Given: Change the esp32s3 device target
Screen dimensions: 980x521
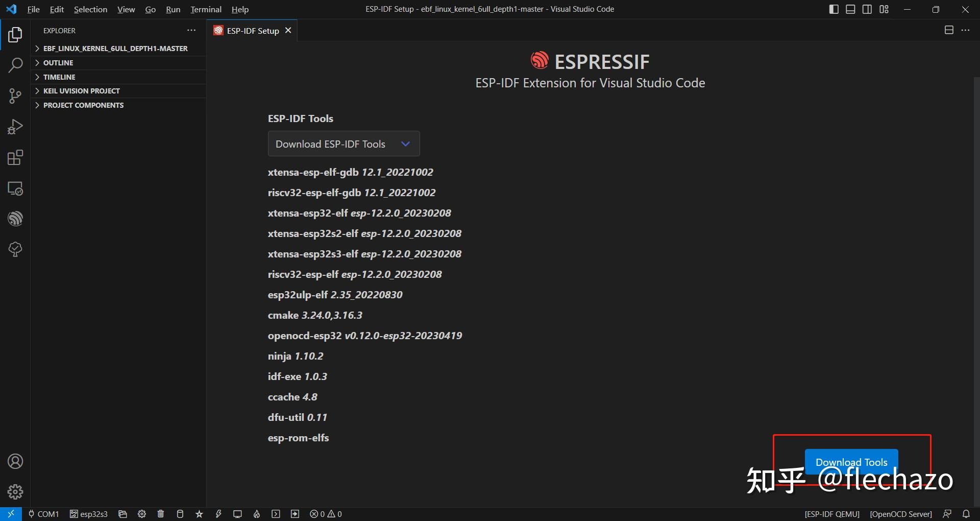Looking at the screenshot, I should pos(89,514).
